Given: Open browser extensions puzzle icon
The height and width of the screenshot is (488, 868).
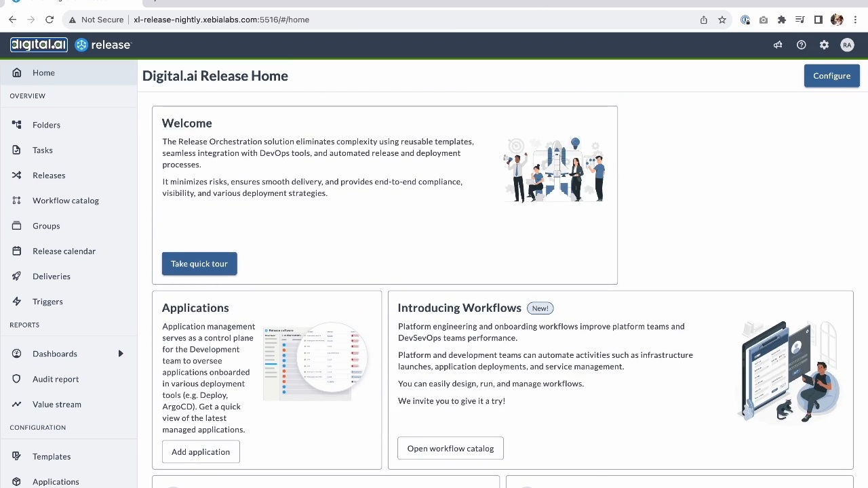Looking at the screenshot, I should pos(782,20).
